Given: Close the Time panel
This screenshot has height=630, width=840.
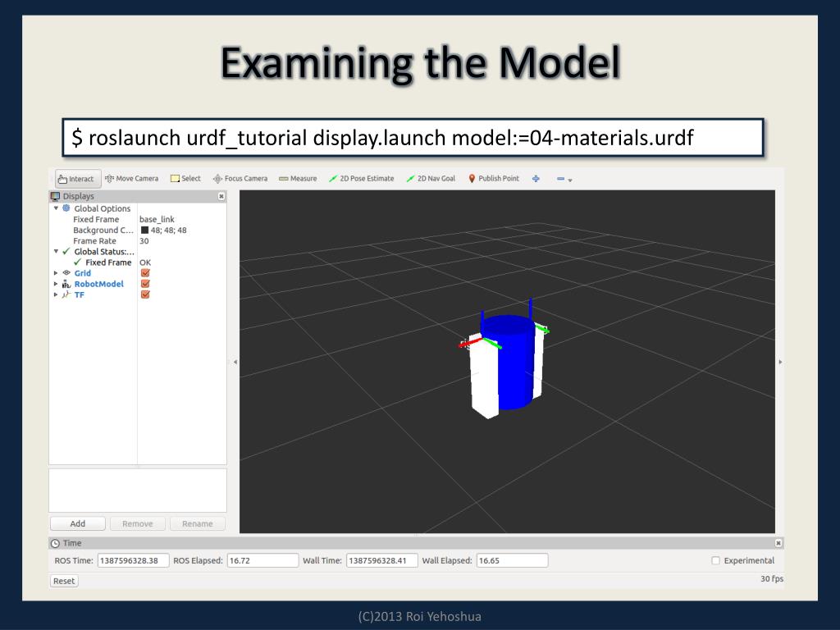Looking at the screenshot, I should pyautogui.click(x=778, y=543).
